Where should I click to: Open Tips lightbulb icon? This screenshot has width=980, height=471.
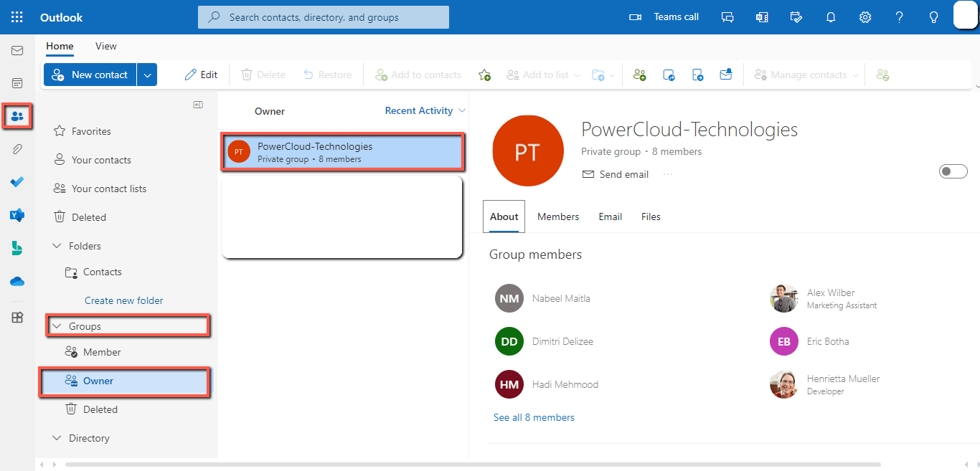point(933,17)
